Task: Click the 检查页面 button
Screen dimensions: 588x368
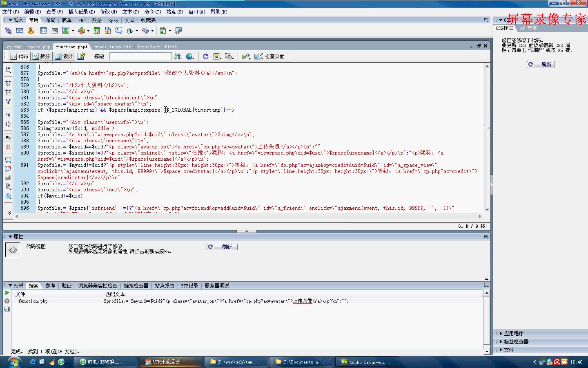Action: tap(270, 56)
